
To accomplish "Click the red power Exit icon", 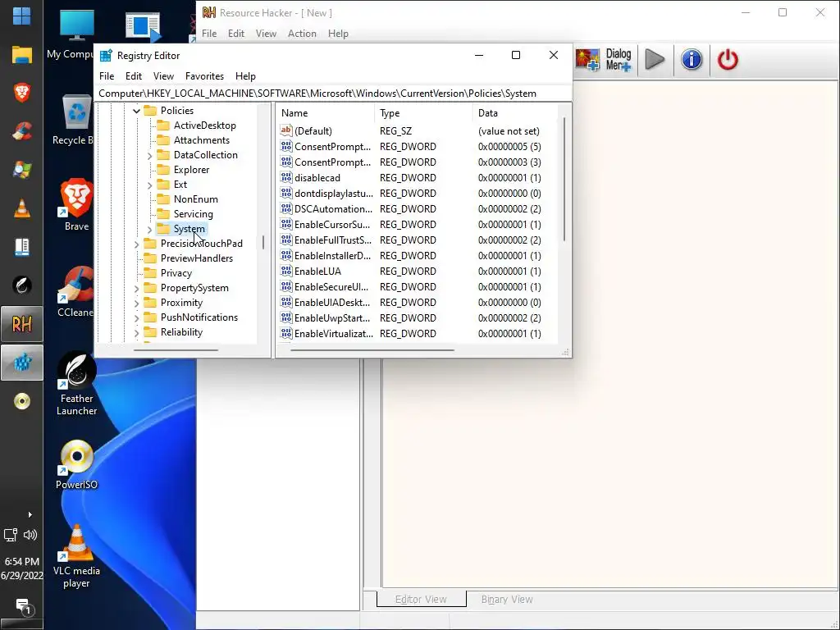I will [728, 59].
